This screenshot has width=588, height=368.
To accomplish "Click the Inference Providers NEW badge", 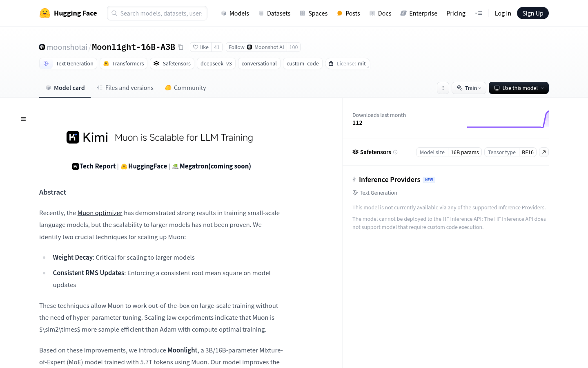I will [429, 180].
